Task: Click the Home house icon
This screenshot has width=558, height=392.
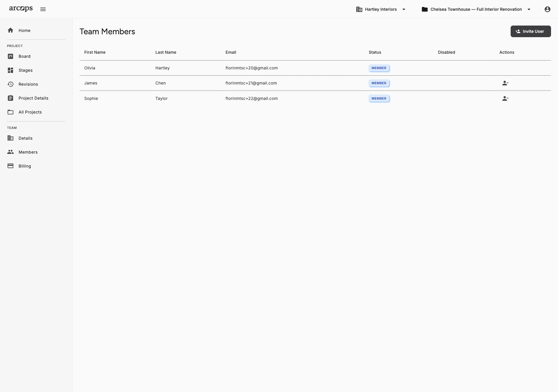Action: tap(10, 30)
